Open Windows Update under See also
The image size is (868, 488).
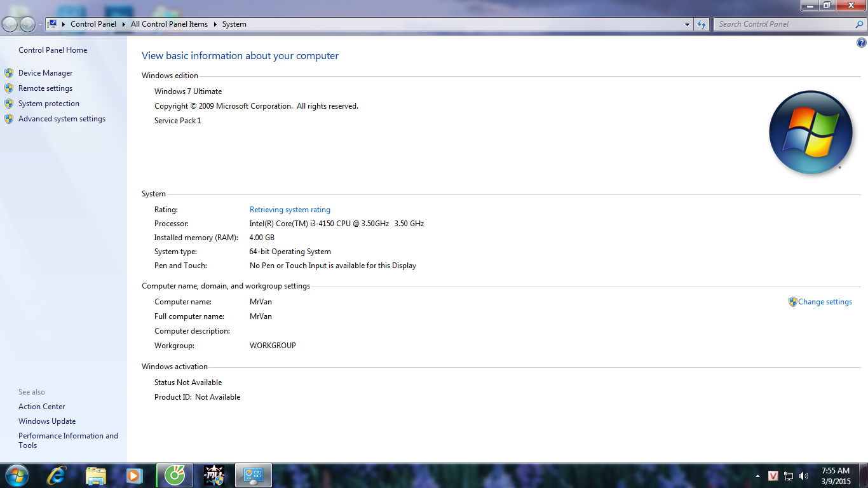coord(47,421)
